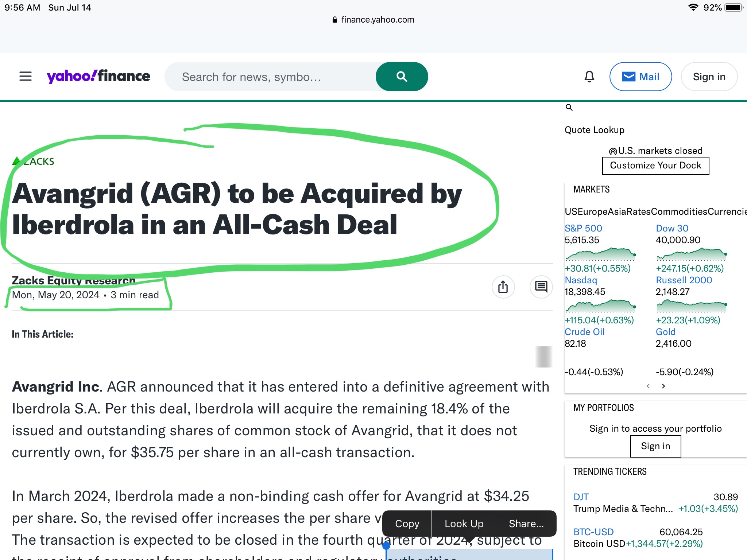Go to previous markets page arrow
Viewport: 747px width, 560px height.
[x=648, y=386]
